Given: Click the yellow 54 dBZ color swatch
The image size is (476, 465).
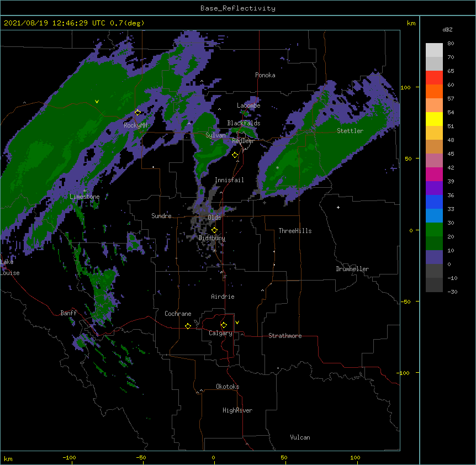Looking at the screenshot, I should pyautogui.click(x=434, y=119).
